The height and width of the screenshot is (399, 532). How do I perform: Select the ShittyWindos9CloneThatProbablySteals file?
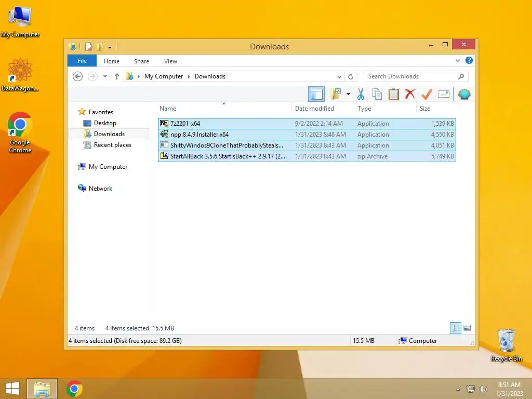pos(307,145)
